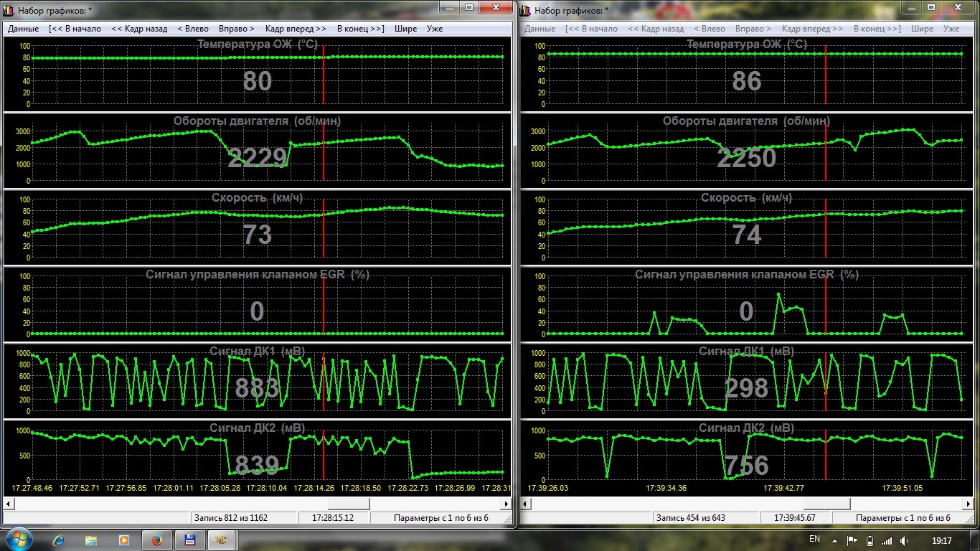Viewport: 980px width, 551px height.
Task: Click the battery power tray icon
Action: (870, 540)
